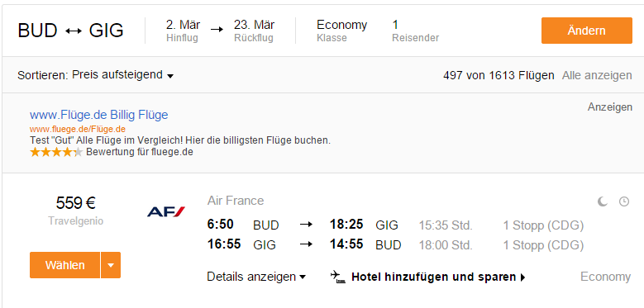The image size is (644, 308).
Task: Open the dropdown arrow next to Wählen
Action: point(111,265)
